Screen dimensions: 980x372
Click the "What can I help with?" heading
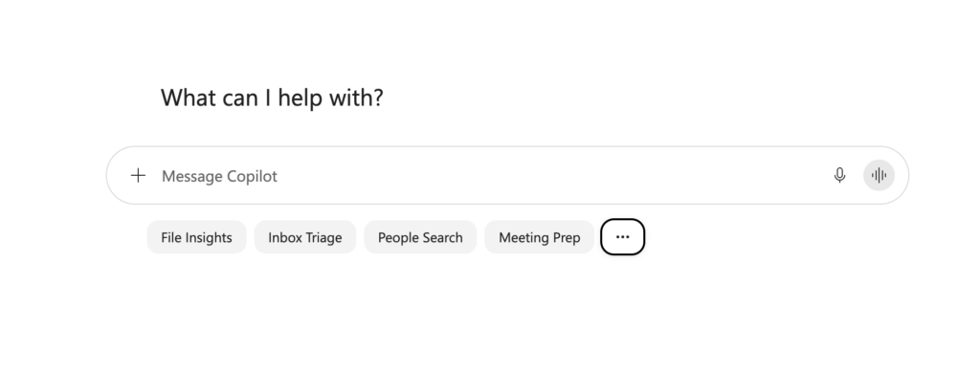[x=272, y=98]
